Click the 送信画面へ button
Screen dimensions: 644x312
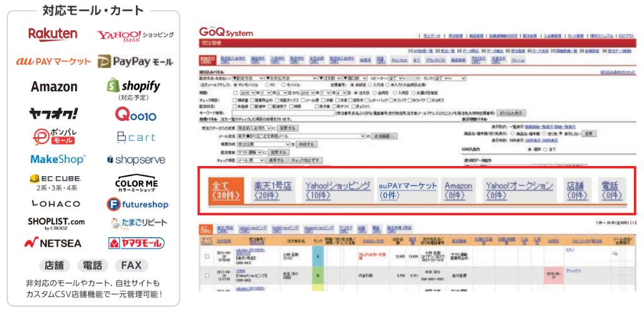click(x=385, y=136)
